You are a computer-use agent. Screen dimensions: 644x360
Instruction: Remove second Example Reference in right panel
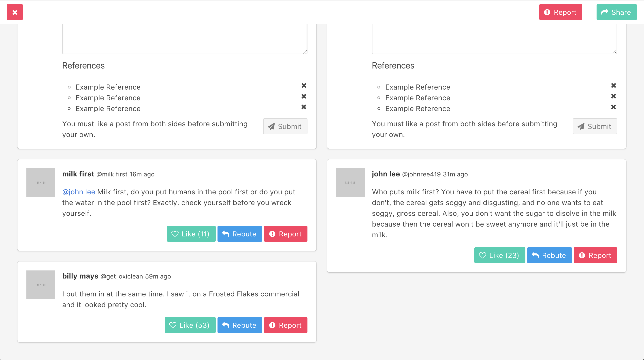coord(613,96)
